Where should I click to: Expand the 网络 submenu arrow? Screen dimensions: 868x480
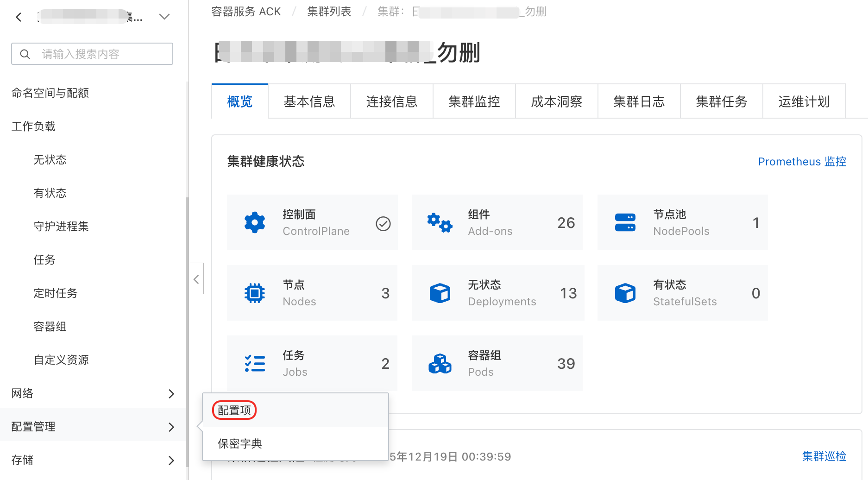click(171, 394)
